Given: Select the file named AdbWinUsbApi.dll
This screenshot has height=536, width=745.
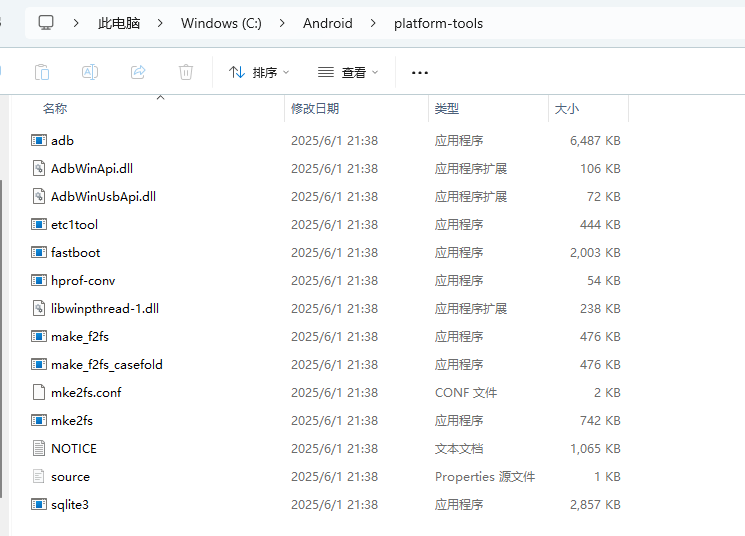Looking at the screenshot, I should (x=103, y=197).
